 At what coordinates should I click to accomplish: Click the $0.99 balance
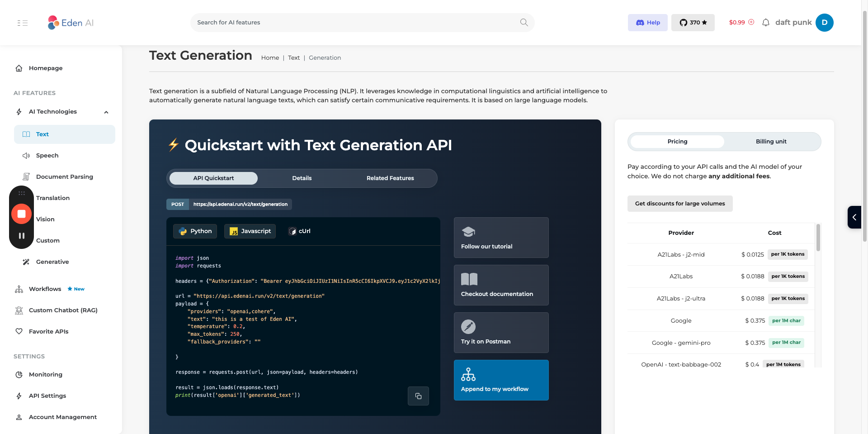pyautogui.click(x=737, y=23)
